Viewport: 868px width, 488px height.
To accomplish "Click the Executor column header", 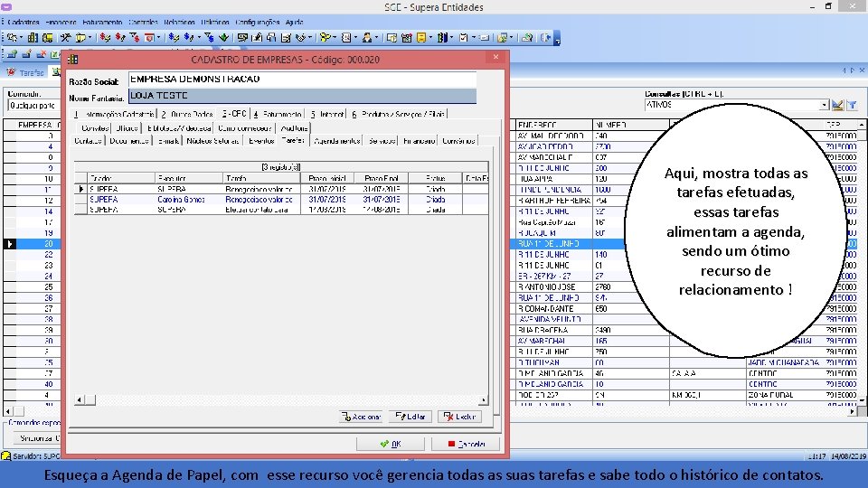I will pos(188,178).
